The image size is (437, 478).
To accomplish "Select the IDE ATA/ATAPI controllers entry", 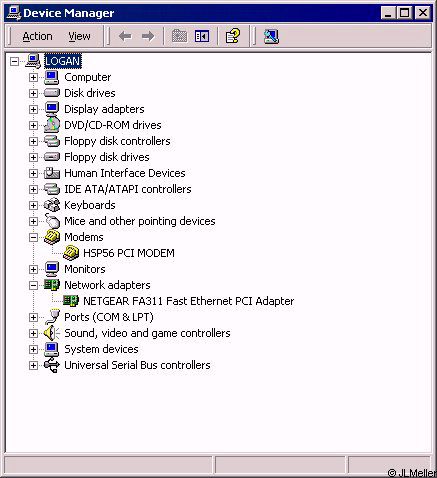I will 128,189.
